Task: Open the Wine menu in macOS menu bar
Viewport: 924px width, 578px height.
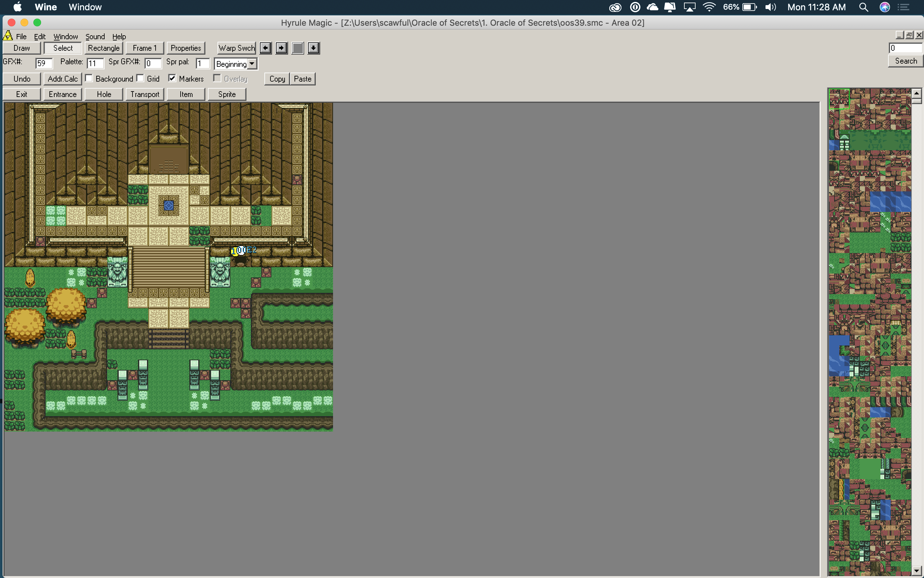Action: coord(46,7)
